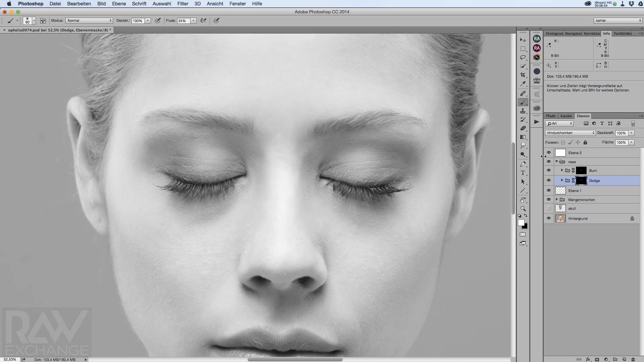Screen dimensions: 644x362
Task: Select the Line tool
Action: coord(523,190)
